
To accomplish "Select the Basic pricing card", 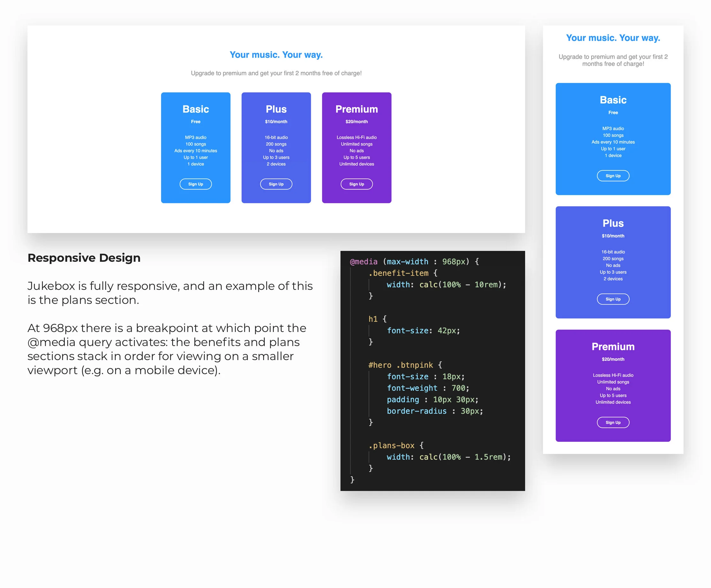I will coord(196,147).
